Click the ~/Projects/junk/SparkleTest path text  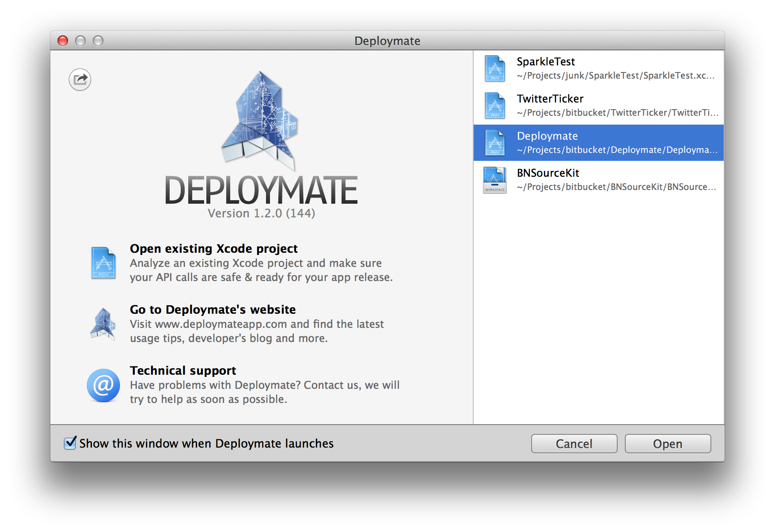point(615,76)
